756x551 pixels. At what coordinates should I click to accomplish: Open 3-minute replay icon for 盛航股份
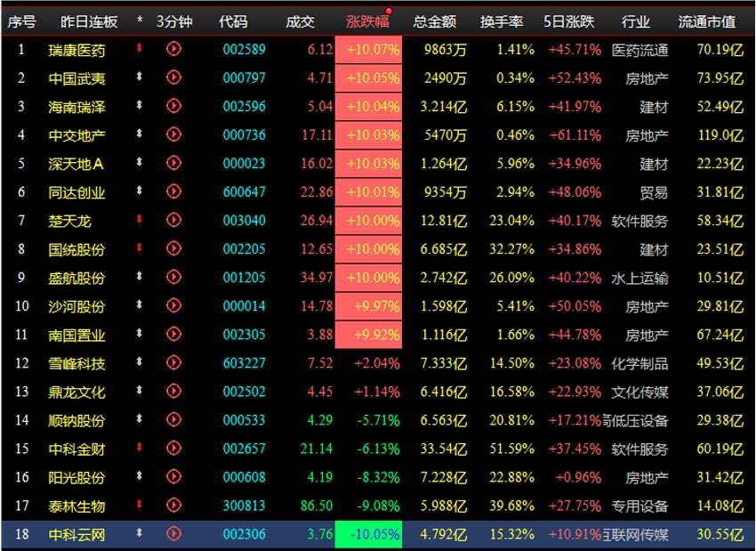click(173, 277)
